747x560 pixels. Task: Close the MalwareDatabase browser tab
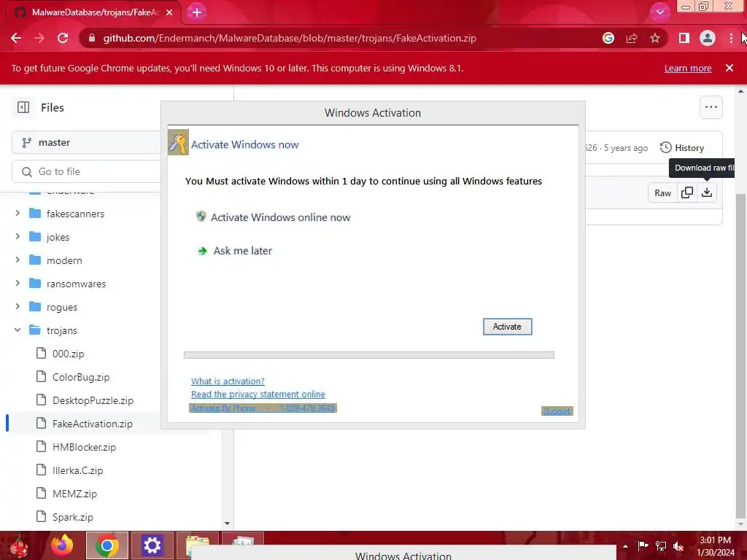pyautogui.click(x=169, y=12)
